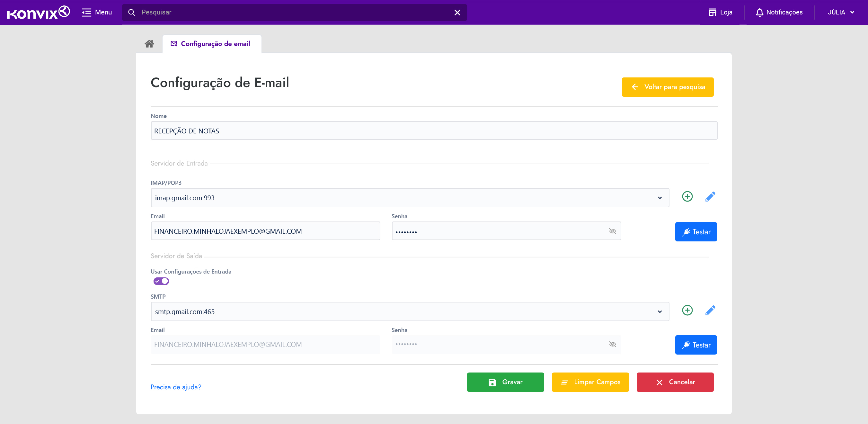
Task: Test the incoming server with Testar
Action: [695, 232]
